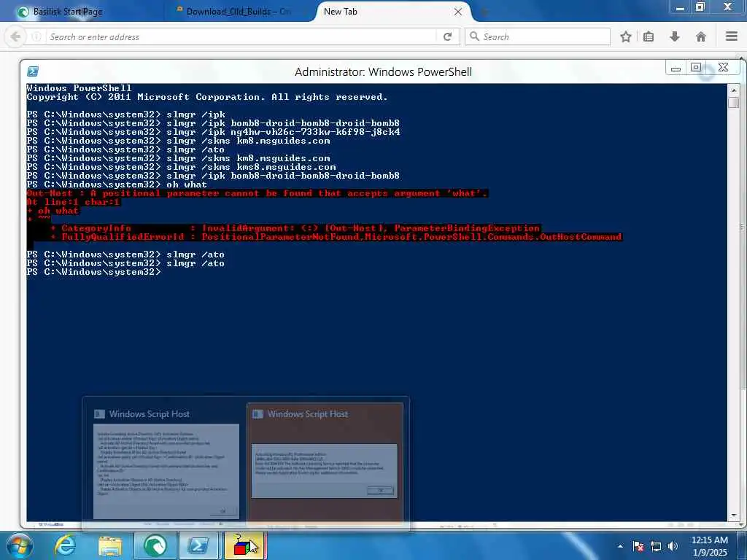The height and width of the screenshot is (560, 747).
Task: Minimize the Basilisk browser window
Action: coord(681,7)
